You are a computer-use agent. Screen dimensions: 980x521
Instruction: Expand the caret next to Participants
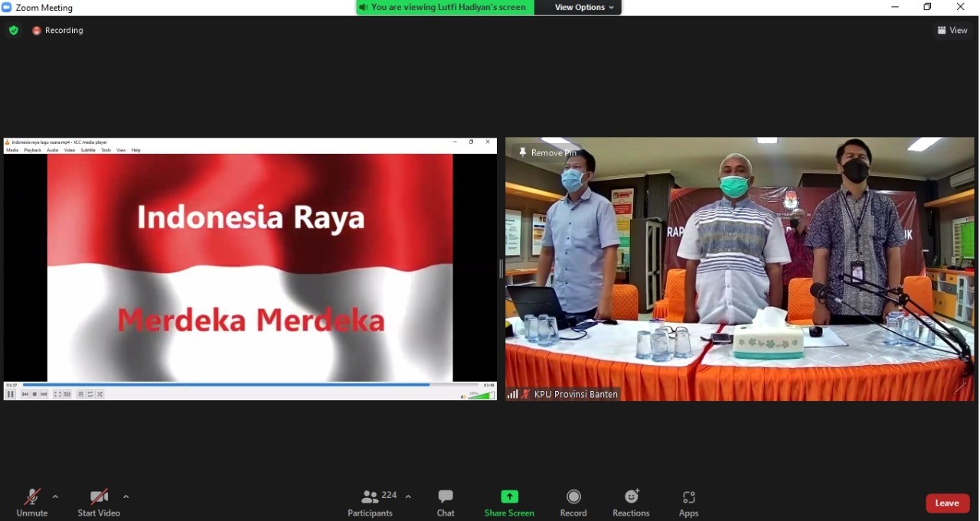tap(408, 497)
